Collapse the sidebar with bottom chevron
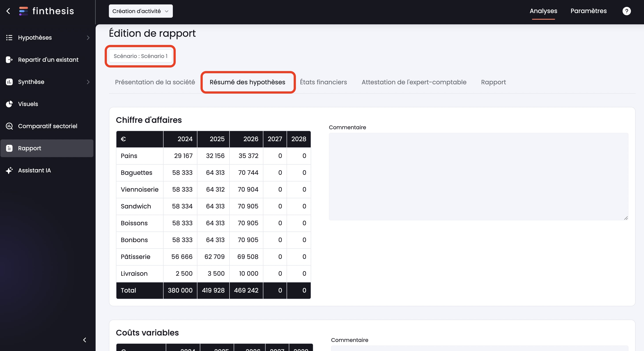This screenshot has height=351, width=644. (x=85, y=340)
